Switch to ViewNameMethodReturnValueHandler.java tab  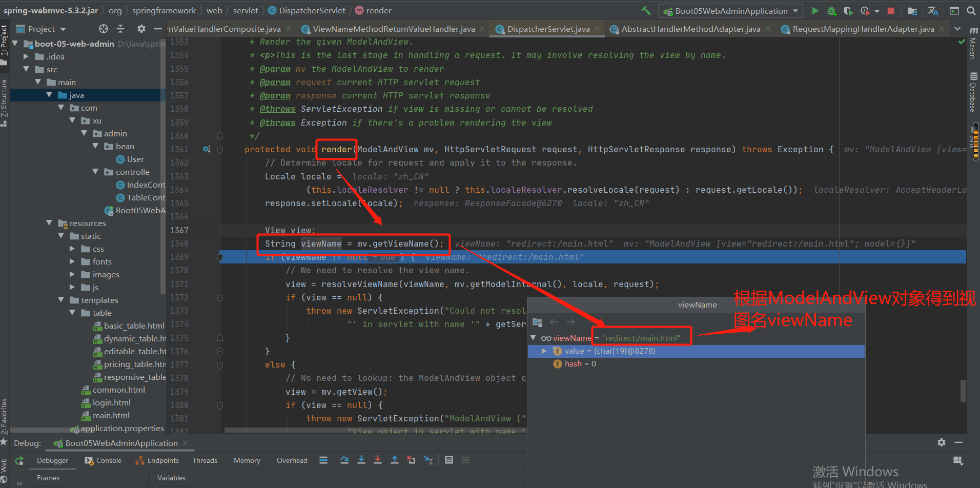click(x=394, y=29)
